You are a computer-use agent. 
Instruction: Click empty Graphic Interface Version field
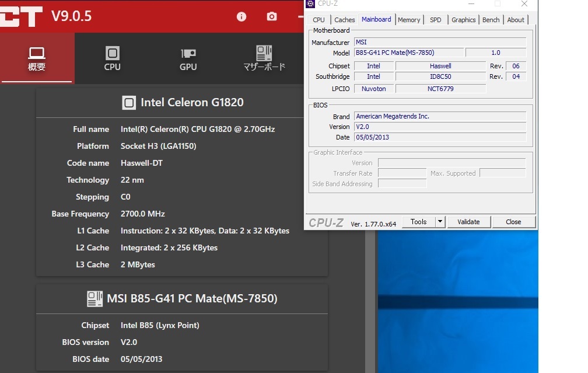[452, 163]
